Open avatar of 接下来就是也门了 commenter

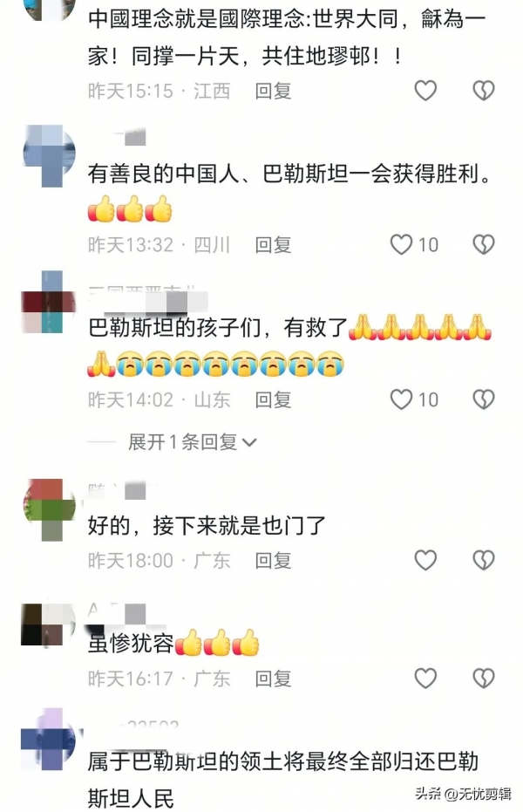pos(50,509)
